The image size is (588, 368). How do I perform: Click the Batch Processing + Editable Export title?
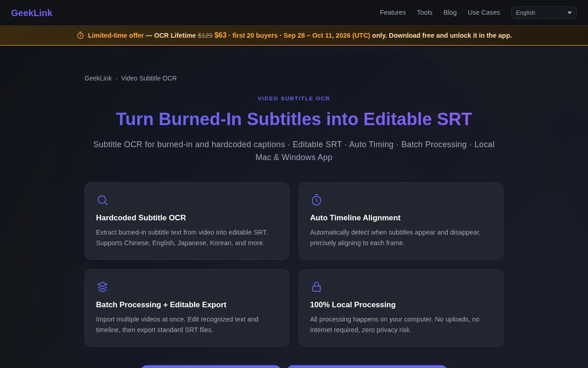[161, 305]
